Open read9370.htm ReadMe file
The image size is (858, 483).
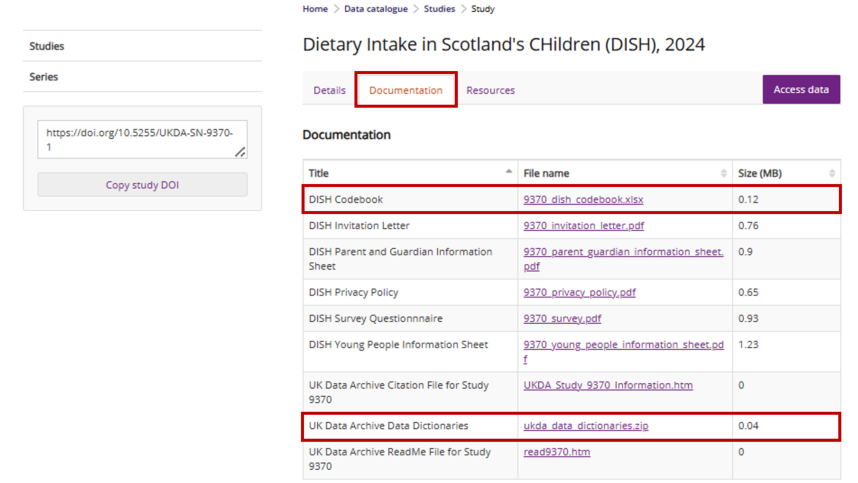pos(556,452)
